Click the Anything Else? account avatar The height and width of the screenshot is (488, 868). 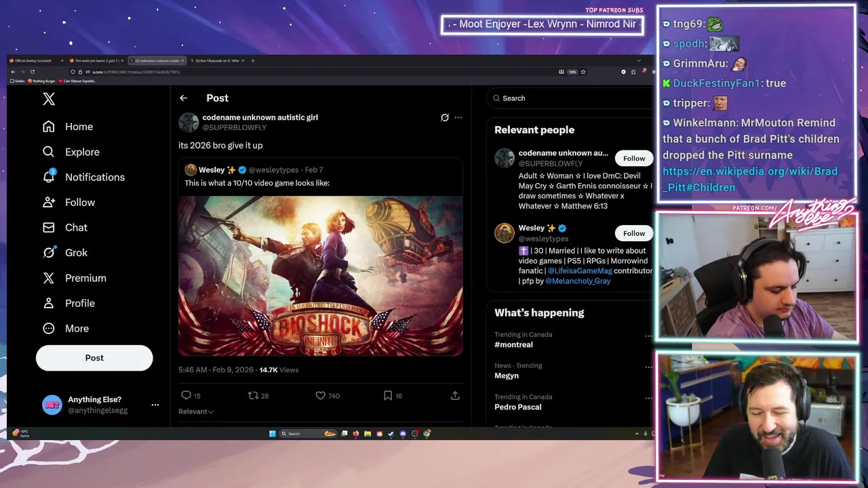52,405
